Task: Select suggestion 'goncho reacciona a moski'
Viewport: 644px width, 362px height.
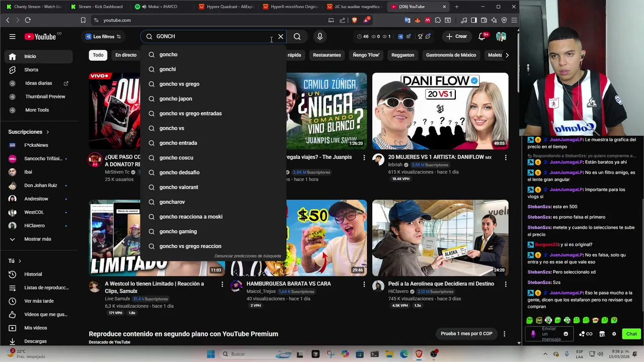Action: 213,217
